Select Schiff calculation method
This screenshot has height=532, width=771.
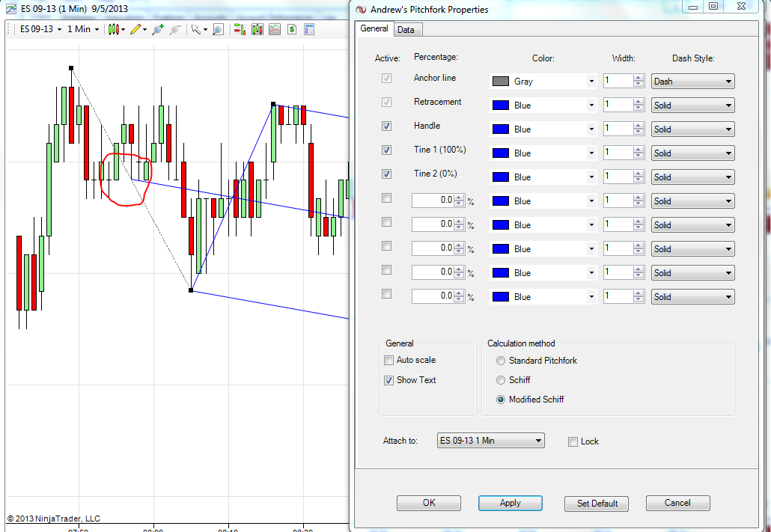501,380
